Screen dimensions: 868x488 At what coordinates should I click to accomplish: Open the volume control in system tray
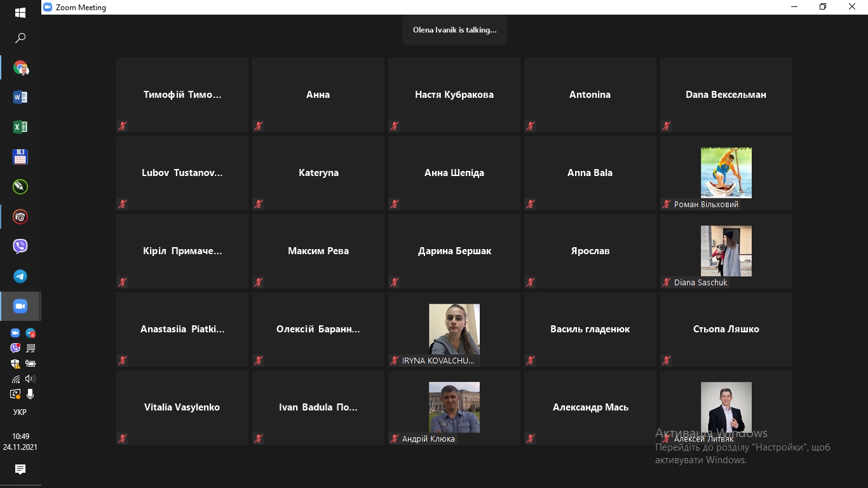click(x=30, y=379)
